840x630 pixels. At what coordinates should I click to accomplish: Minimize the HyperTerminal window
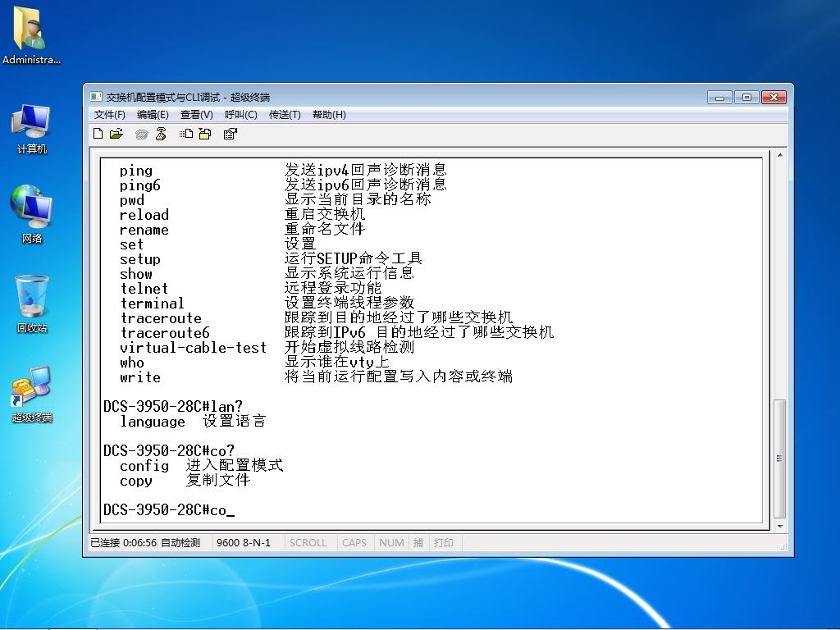719,97
